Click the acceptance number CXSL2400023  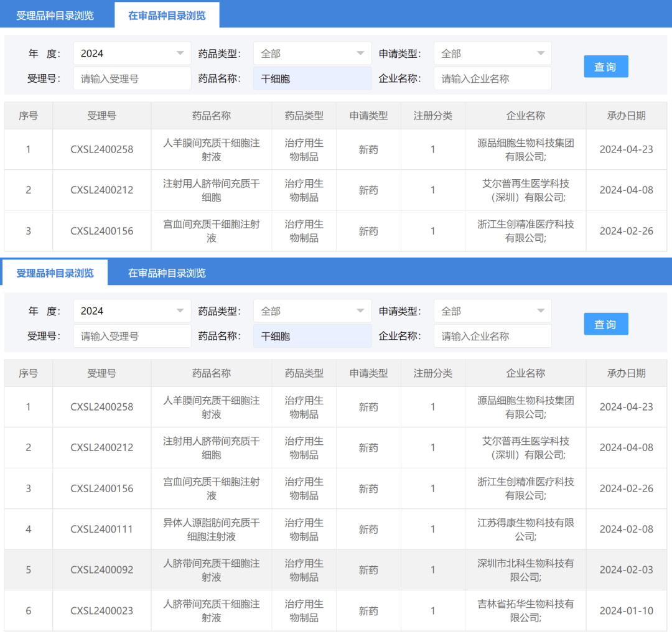coord(101,611)
